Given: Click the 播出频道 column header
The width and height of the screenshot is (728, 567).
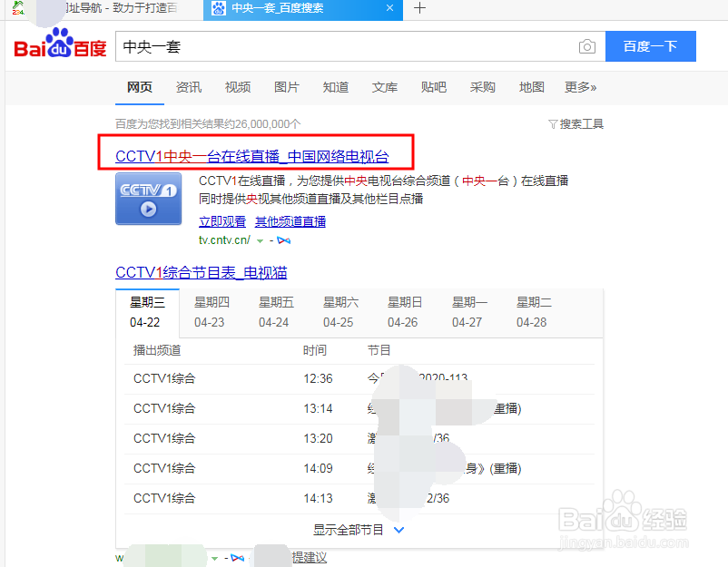Looking at the screenshot, I should (x=157, y=350).
